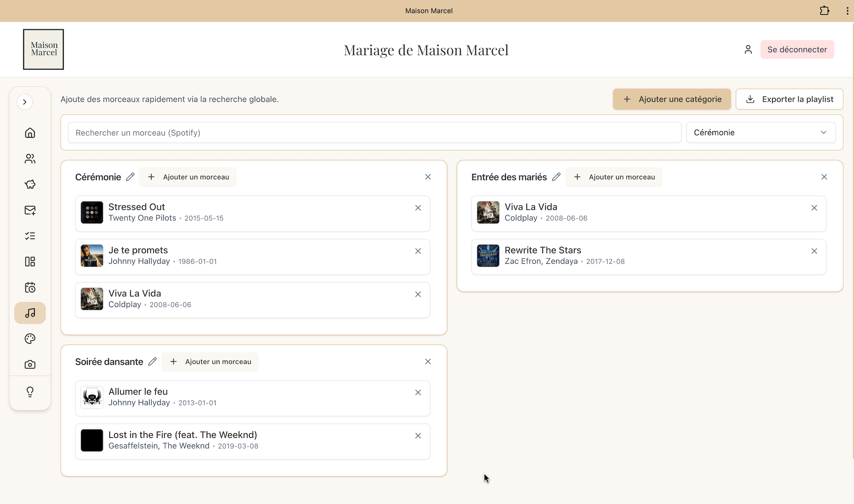854x504 pixels.
Task: Remove the Stressed Out track
Action: (x=418, y=208)
